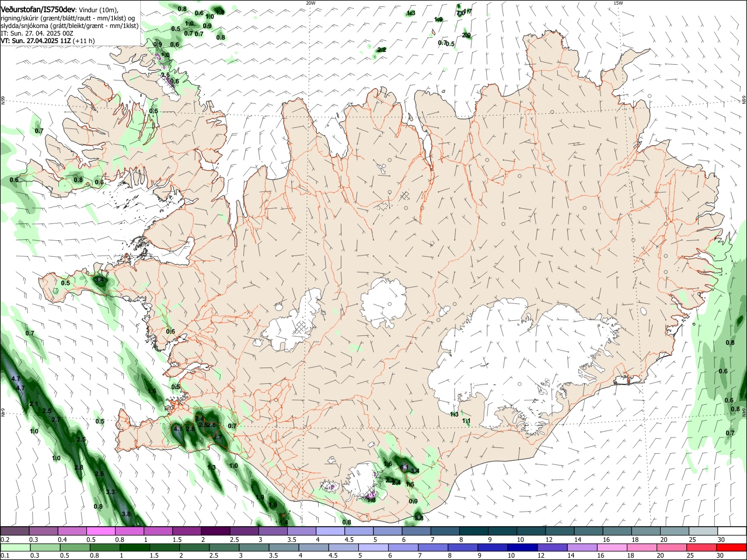This screenshot has height=560, width=747.
Task: Pick upper legend swatch between 12 and 14
Action: tap(559, 531)
